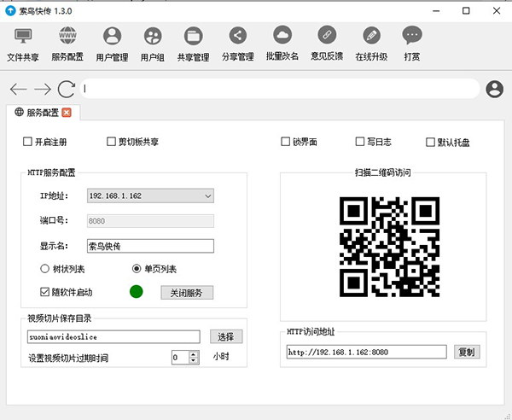This screenshot has width=512, height=420.
Task: Open the 共享管理 share management tool
Action: tap(194, 44)
